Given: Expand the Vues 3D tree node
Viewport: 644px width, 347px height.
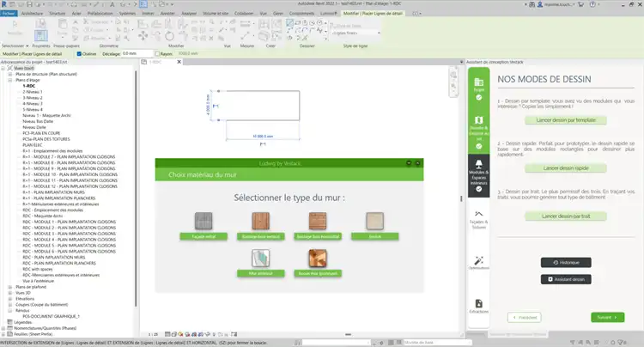Looking at the screenshot, I should pos(9,293).
